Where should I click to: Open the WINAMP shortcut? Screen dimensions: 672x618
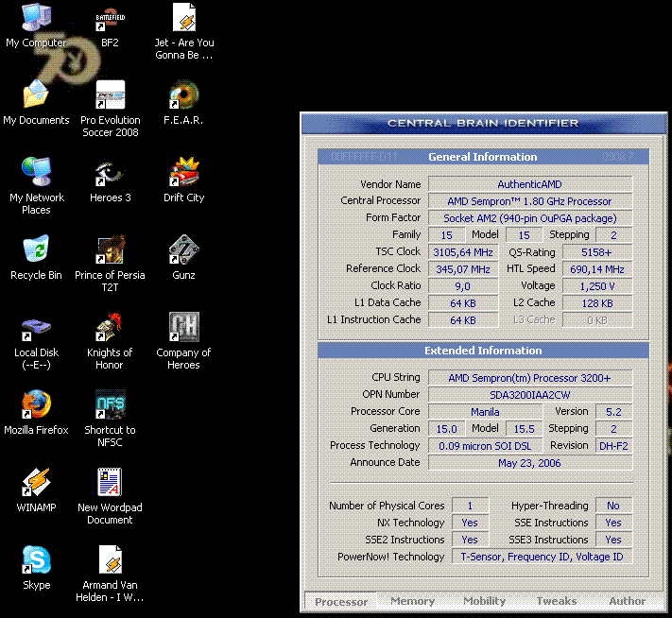(x=36, y=483)
